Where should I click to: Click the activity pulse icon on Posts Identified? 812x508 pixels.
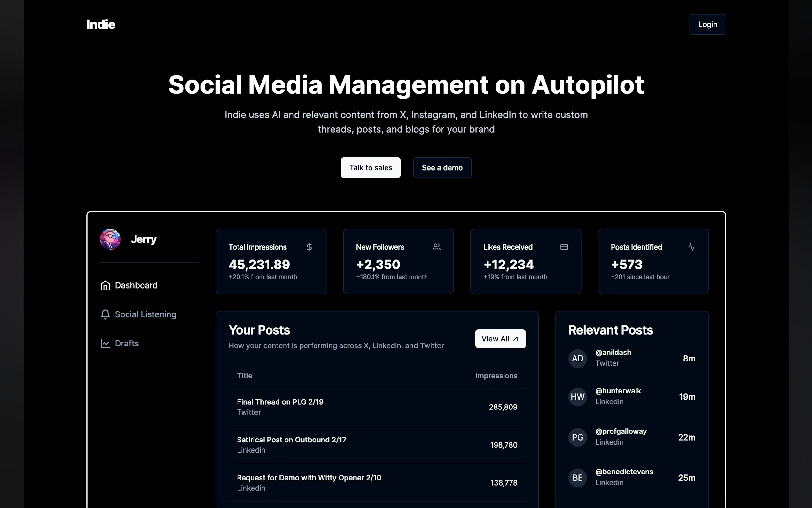tap(691, 247)
